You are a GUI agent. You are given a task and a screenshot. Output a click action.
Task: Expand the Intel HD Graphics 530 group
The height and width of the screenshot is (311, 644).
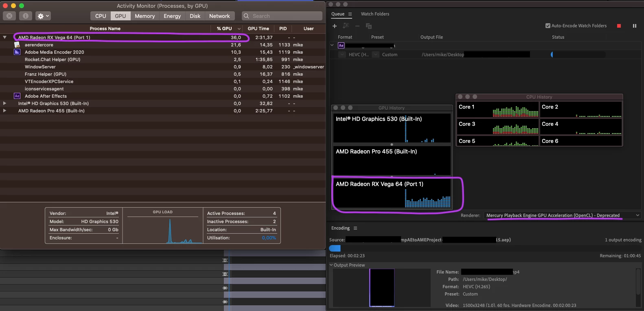5,103
